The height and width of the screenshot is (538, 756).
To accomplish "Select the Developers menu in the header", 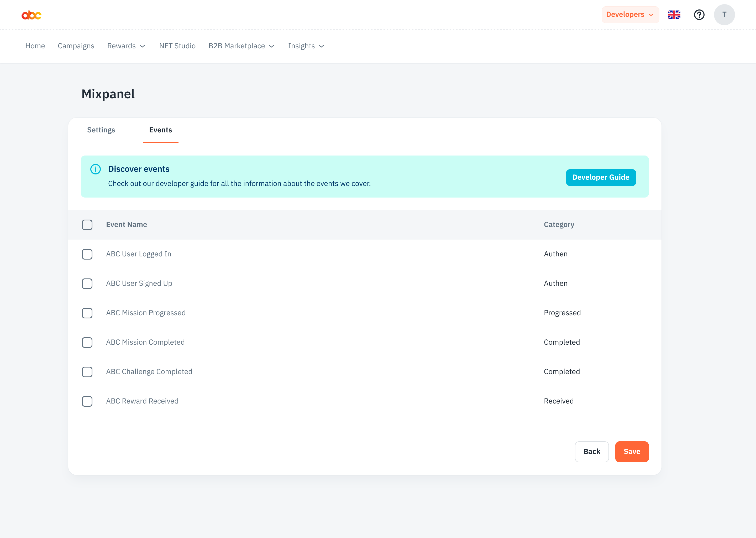I will click(x=629, y=14).
